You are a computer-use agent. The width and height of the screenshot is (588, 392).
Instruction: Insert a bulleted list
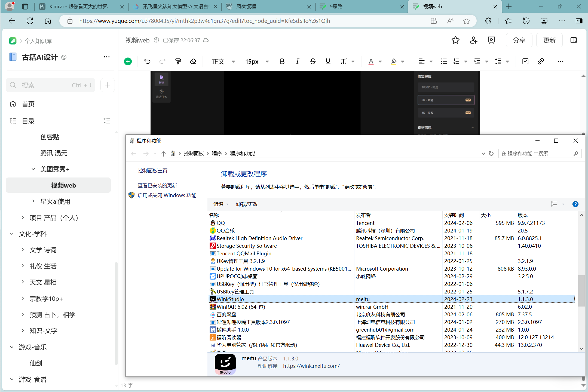point(444,62)
